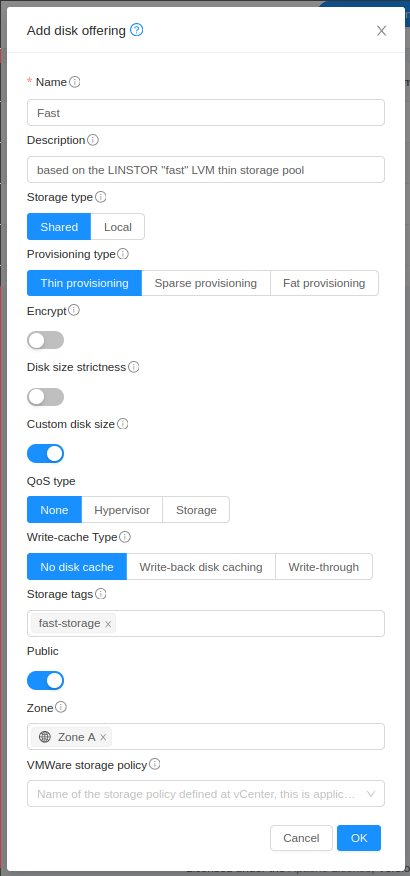Show info tooltip for Description field

click(x=93, y=140)
